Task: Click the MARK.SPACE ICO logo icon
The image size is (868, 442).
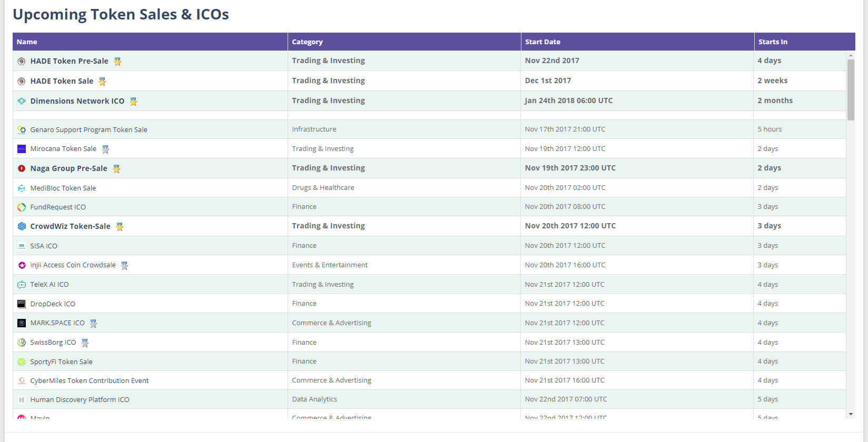Action: click(x=22, y=323)
